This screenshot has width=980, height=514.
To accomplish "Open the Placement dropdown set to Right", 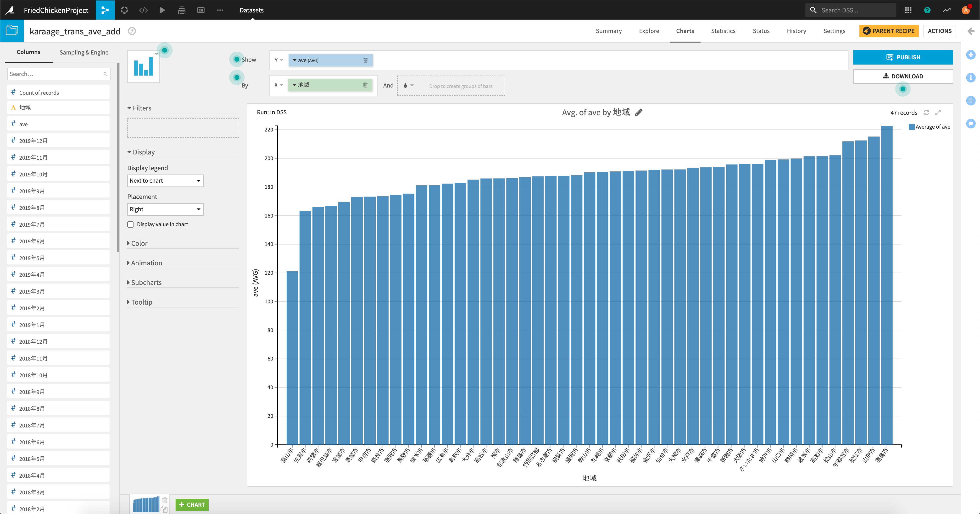I will (165, 209).
